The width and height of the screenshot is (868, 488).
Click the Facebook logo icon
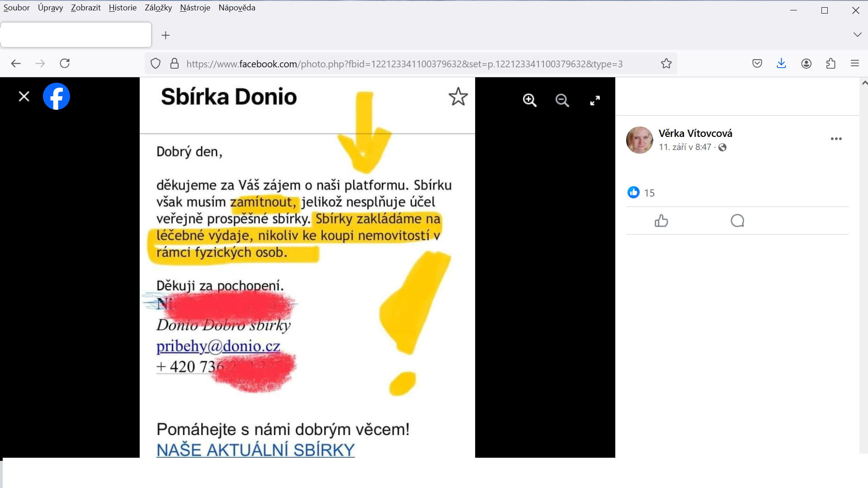pyautogui.click(x=57, y=96)
